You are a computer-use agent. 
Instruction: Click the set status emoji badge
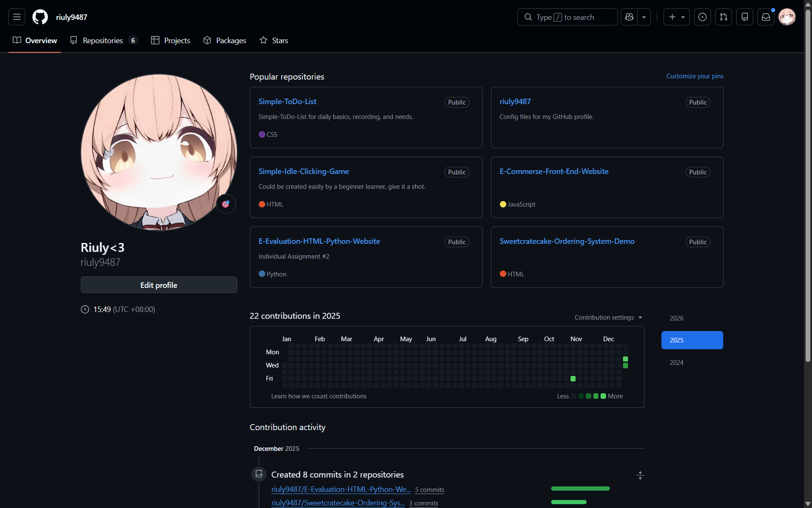[x=226, y=204]
